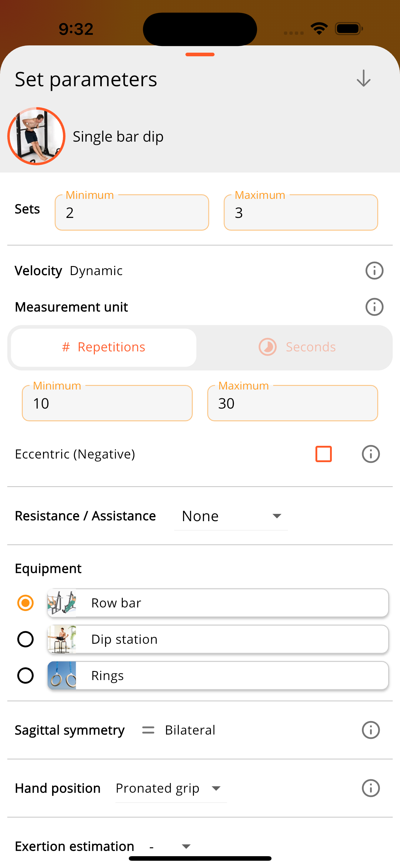
Task: Switch to the Seconds tab
Action: point(297,347)
